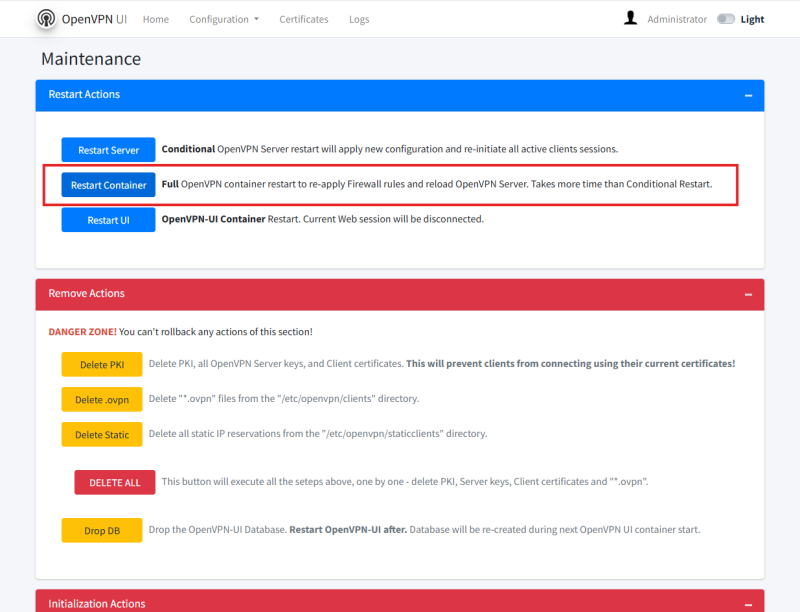Viewport: 800px width, 612px height.
Task: Click the 'Light' theme label
Action: pyautogui.click(x=752, y=19)
